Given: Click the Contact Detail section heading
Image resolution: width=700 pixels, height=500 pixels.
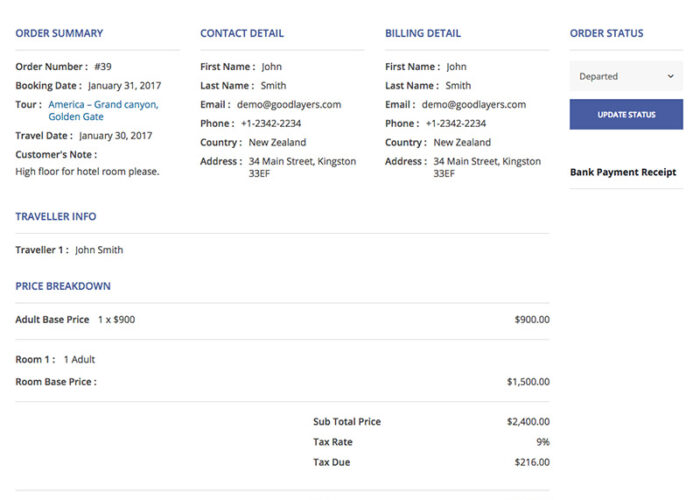Looking at the screenshot, I should (x=241, y=33).
